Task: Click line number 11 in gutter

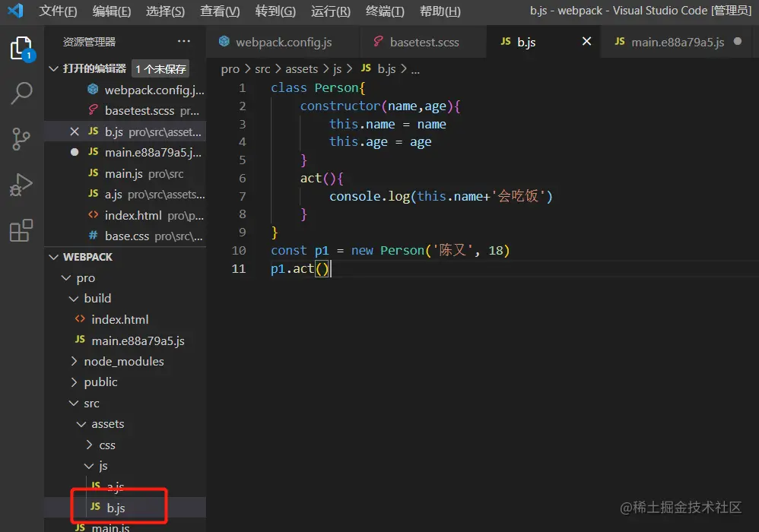Action: [x=239, y=268]
